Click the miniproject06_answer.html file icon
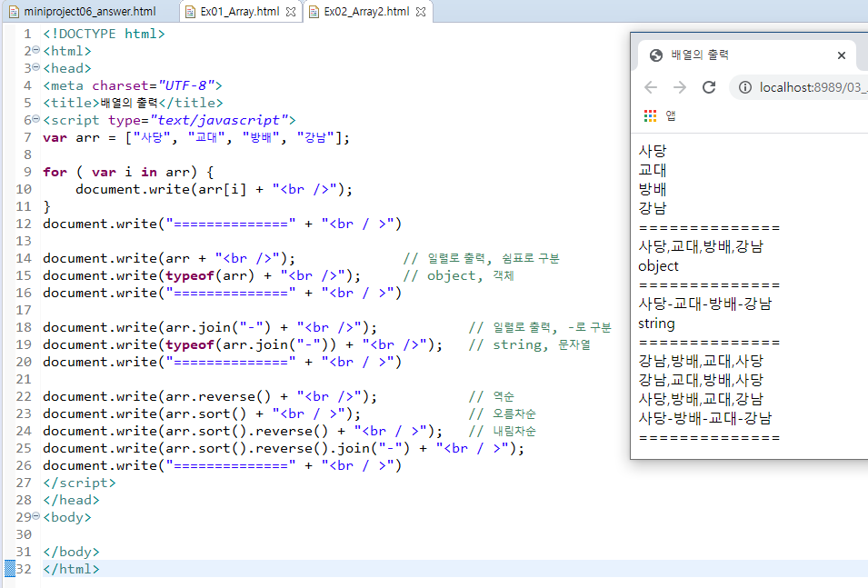 click(x=14, y=12)
